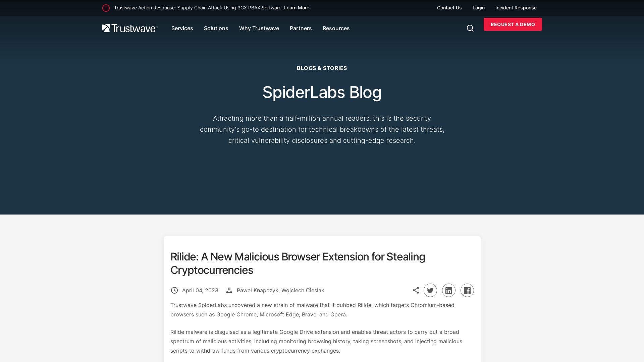Screen dimensions: 644x362
Task: Click the Twitter share icon
Action: pyautogui.click(x=430, y=290)
